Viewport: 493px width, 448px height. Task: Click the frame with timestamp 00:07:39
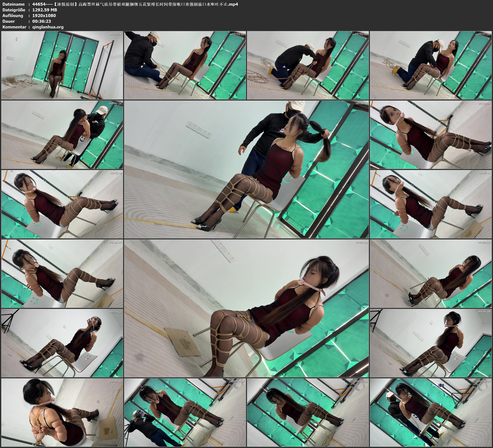431,65
